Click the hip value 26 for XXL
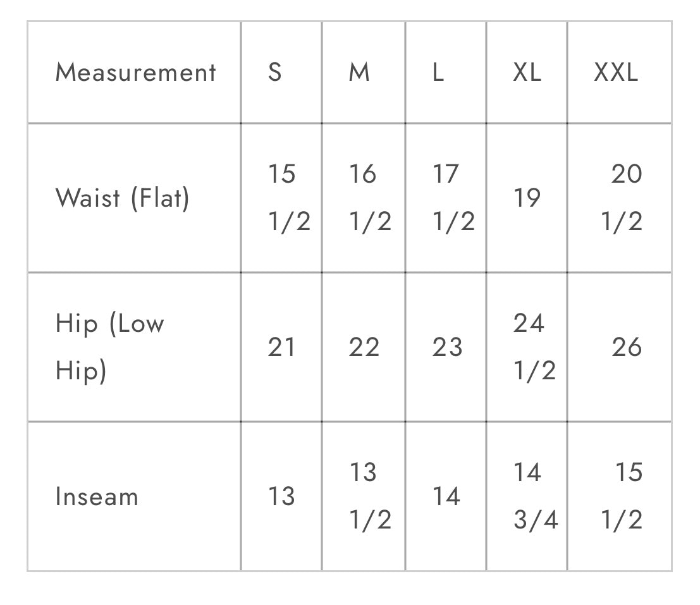Viewport: 700px width, 605px height. tap(627, 347)
